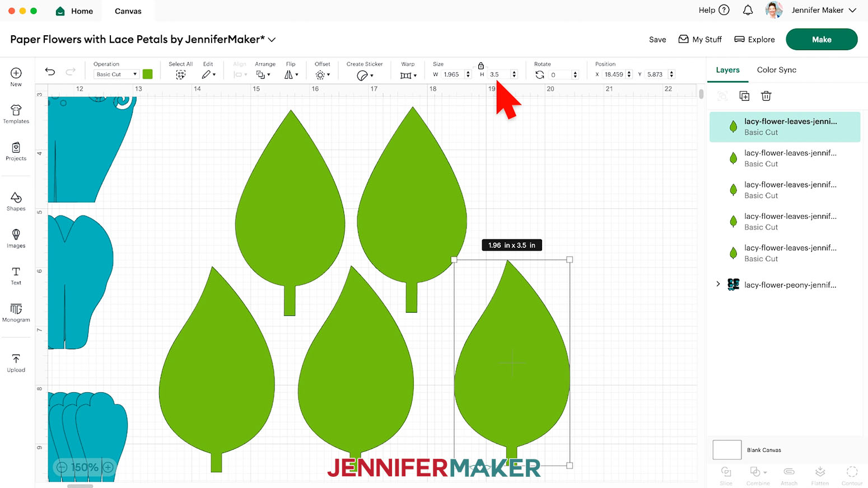
Task: Click the Position Y field
Action: click(655, 74)
